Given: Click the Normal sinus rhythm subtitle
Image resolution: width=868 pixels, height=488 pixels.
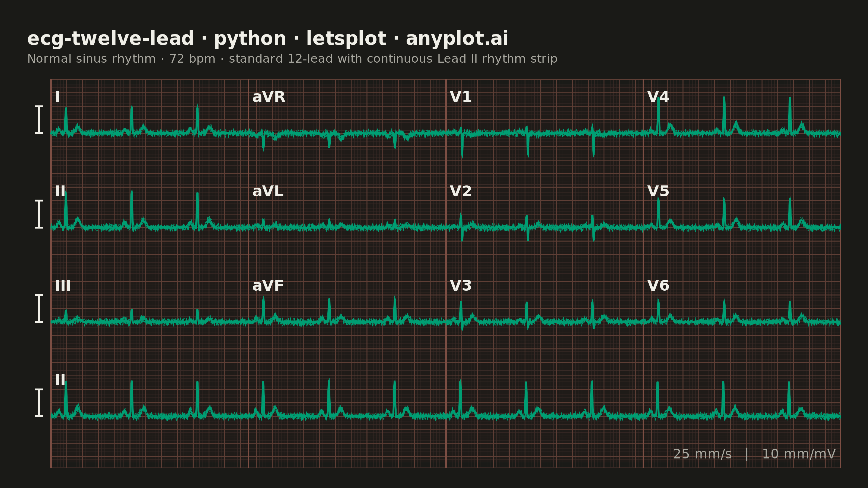Looking at the screenshot, I should click(x=292, y=59).
